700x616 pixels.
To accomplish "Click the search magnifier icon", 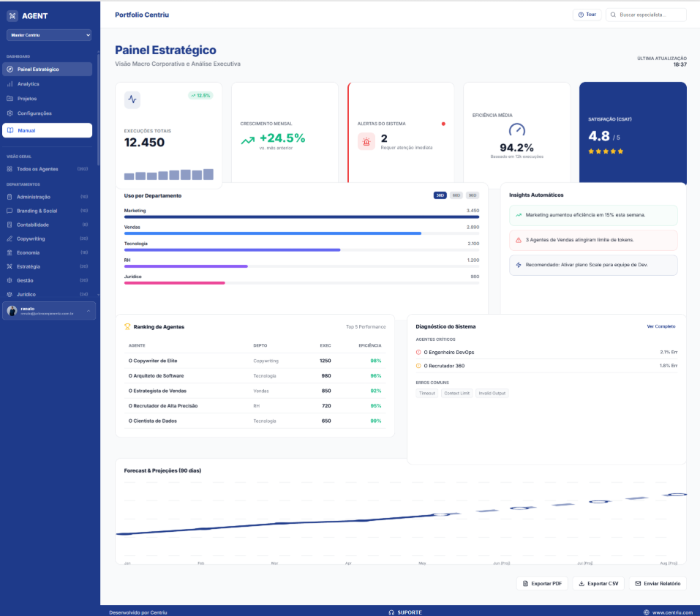I will click(613, 15).
